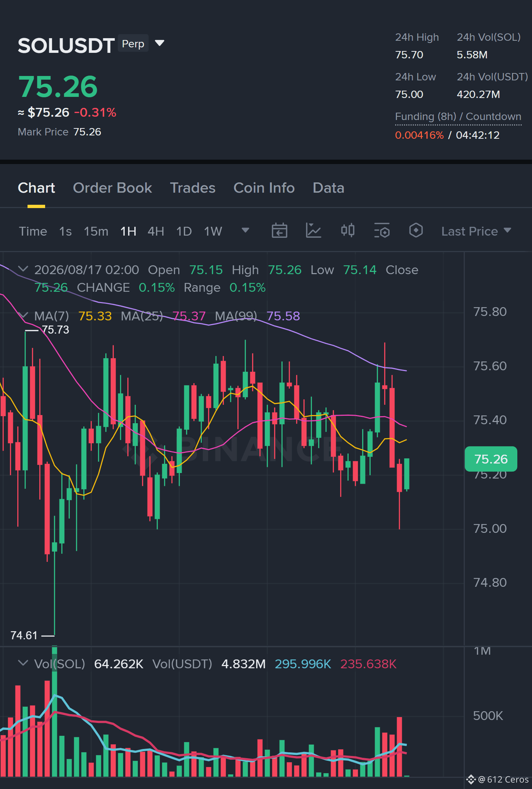Viewport: 532px width, 789px height.
Task: Open the line chart indicators icon
Action: click(313, 231)
